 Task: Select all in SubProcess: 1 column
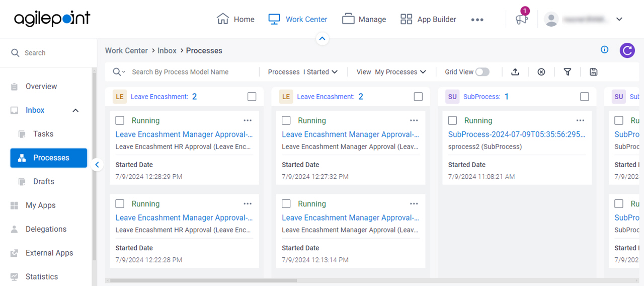pyautogui.click(x=585, y=97)
